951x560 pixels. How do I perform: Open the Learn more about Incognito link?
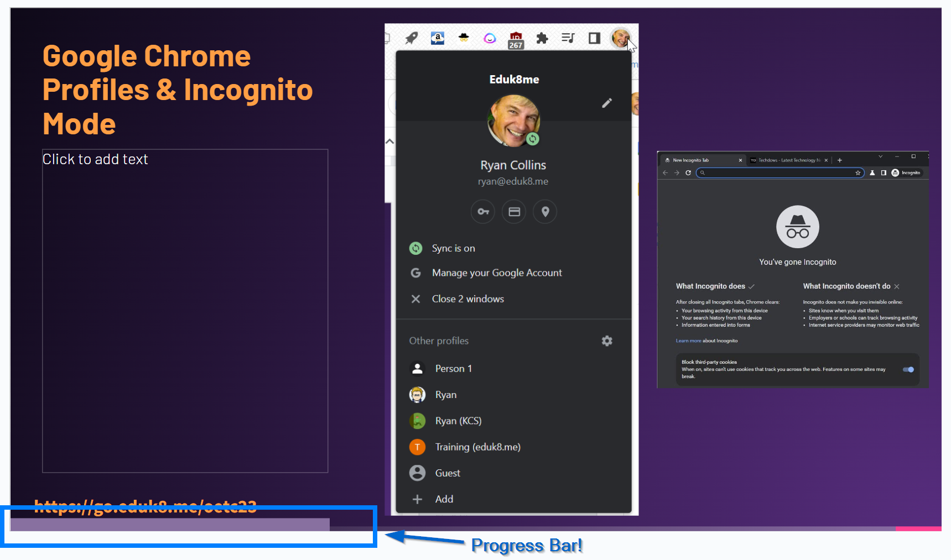tap(688, 341)
